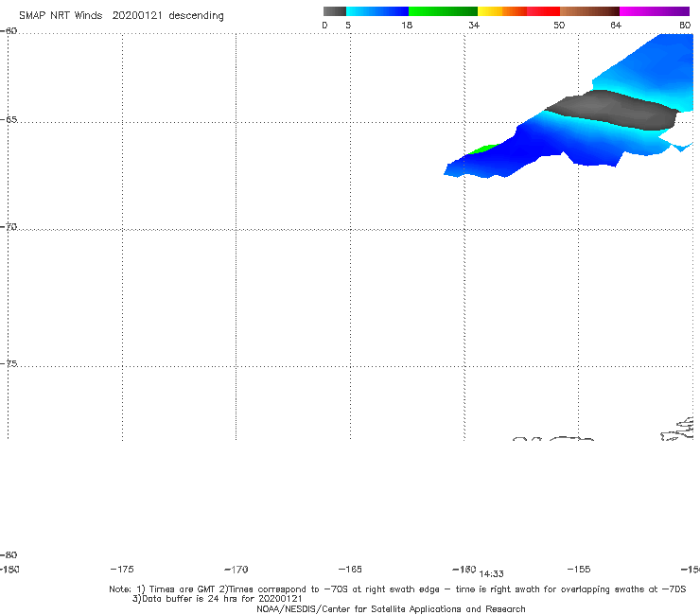This screenshot has height=615, width=700.
Task: Click the latitude axis label "-70"
Action: (x=9, y=227)
